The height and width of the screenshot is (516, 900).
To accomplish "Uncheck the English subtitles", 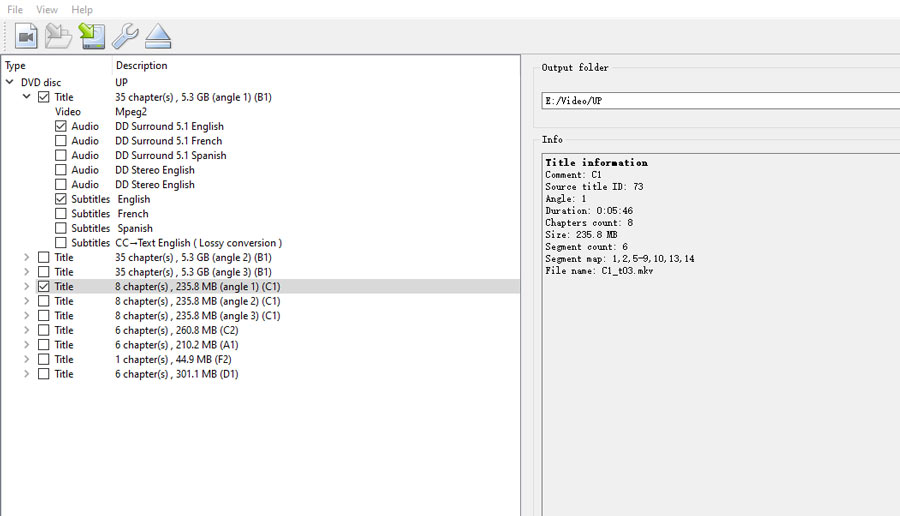I will pyautogui.click(x=61, y=199).
